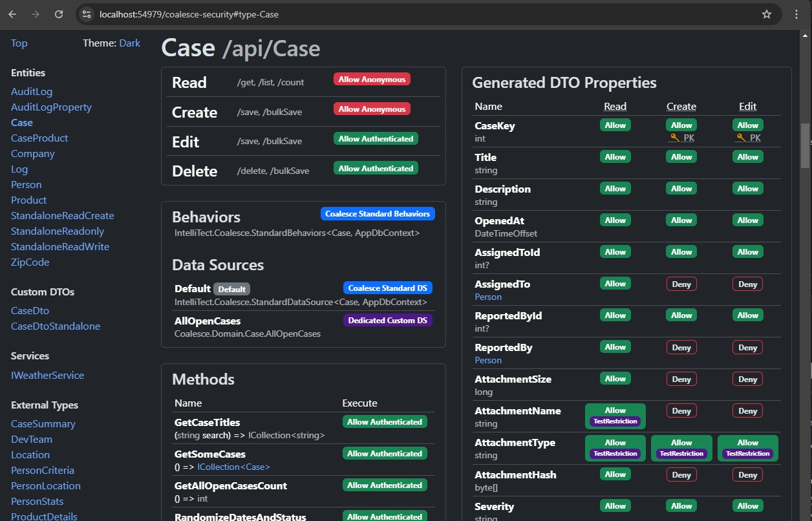Open site information icon in address bar

click(87, 14)
